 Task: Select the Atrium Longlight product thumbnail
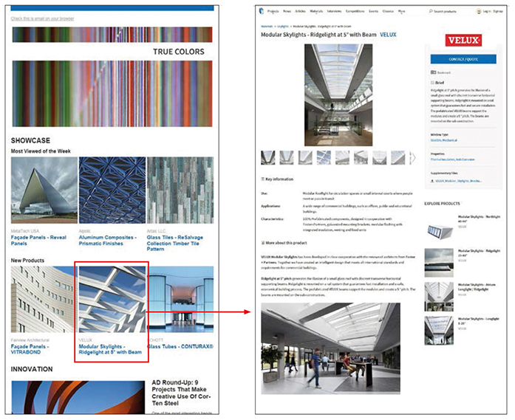[439, 297]
